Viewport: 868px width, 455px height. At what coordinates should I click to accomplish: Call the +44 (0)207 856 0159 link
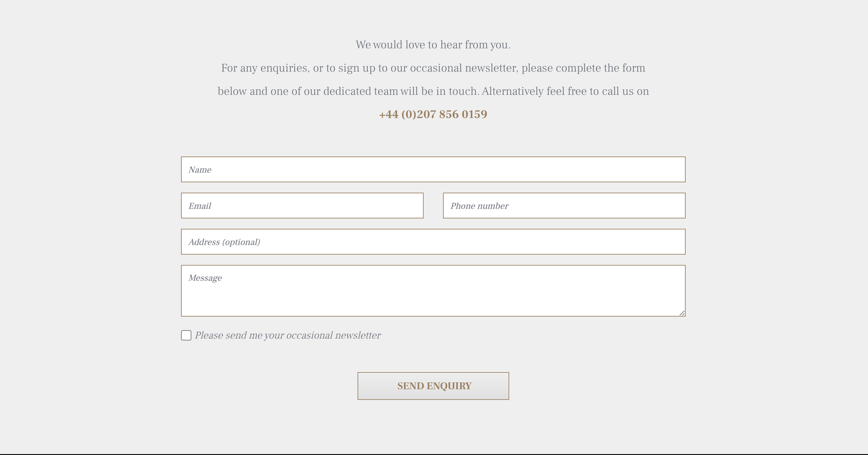click(433, 114)
